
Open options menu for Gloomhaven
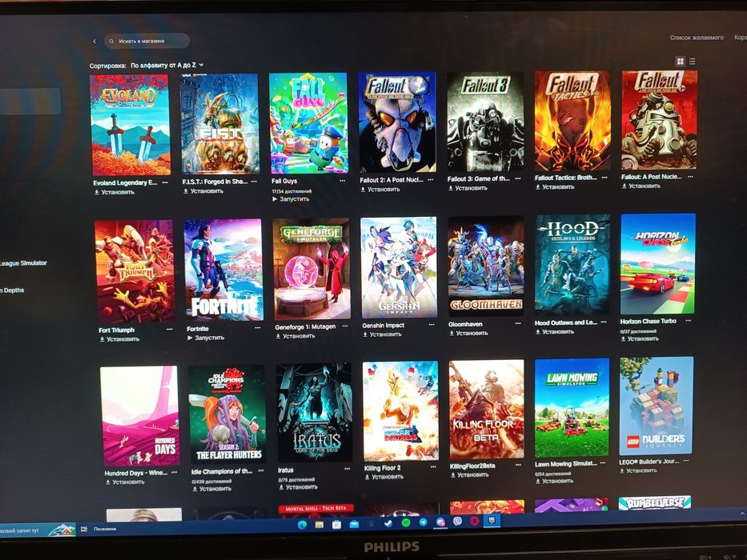(518, 324)
